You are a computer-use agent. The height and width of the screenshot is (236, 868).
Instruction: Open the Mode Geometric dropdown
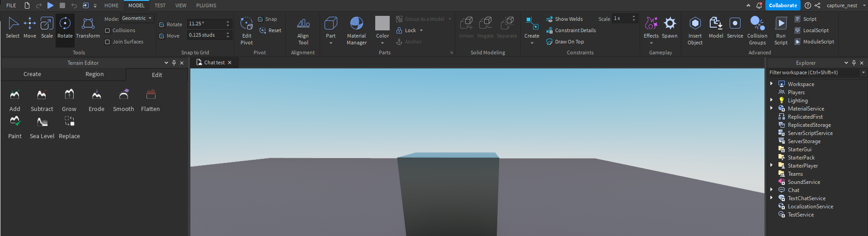coord(137,19)
